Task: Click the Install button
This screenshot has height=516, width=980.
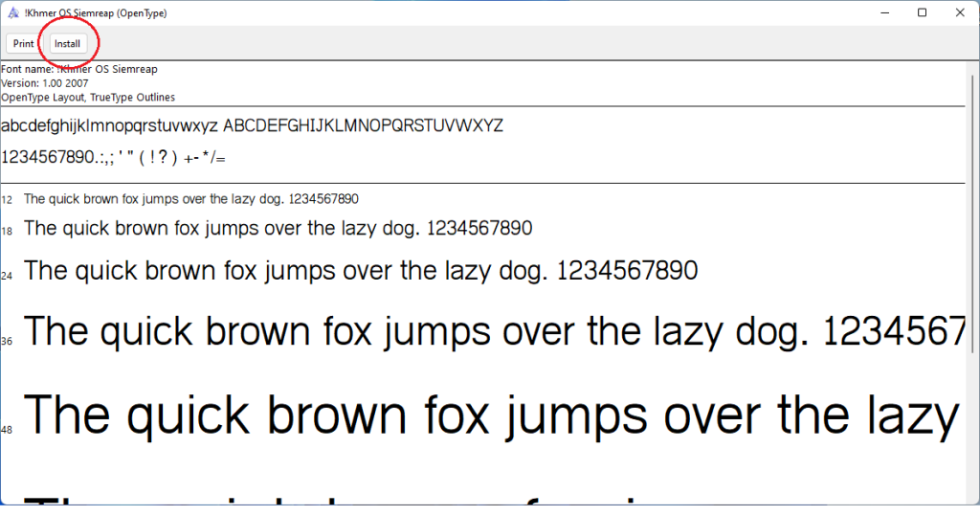Action: click(68, 44)
